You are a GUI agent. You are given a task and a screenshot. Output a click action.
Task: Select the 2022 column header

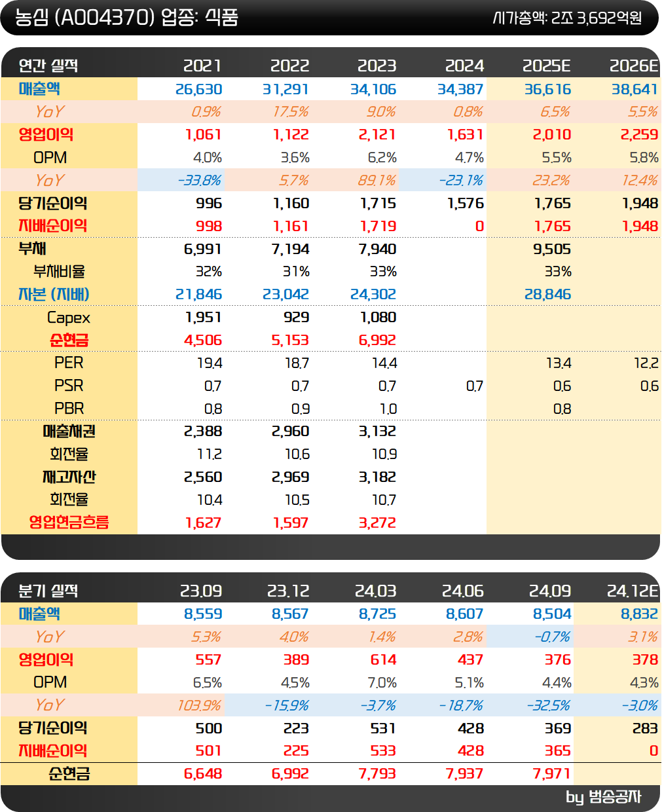pyautogui.click(x=289, y=65)
